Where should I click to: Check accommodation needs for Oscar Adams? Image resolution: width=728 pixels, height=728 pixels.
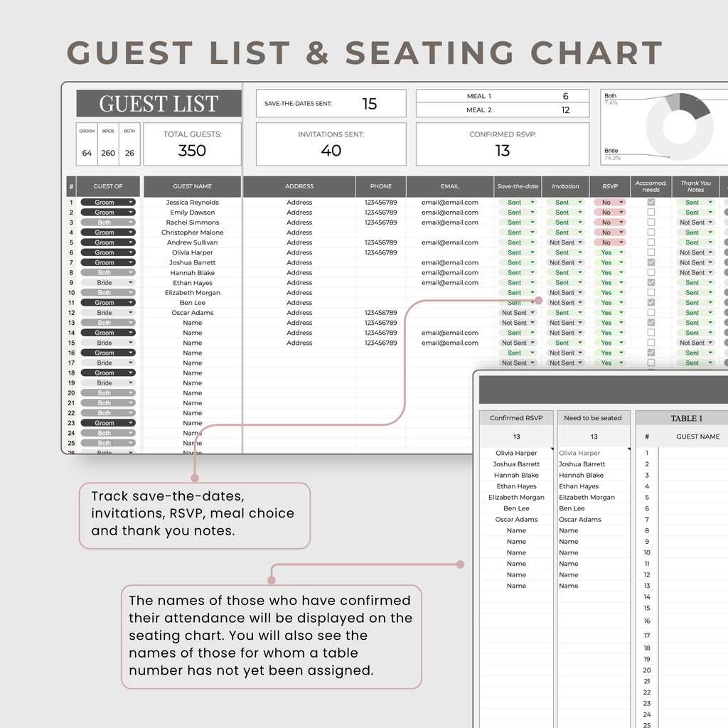(651, 313)
